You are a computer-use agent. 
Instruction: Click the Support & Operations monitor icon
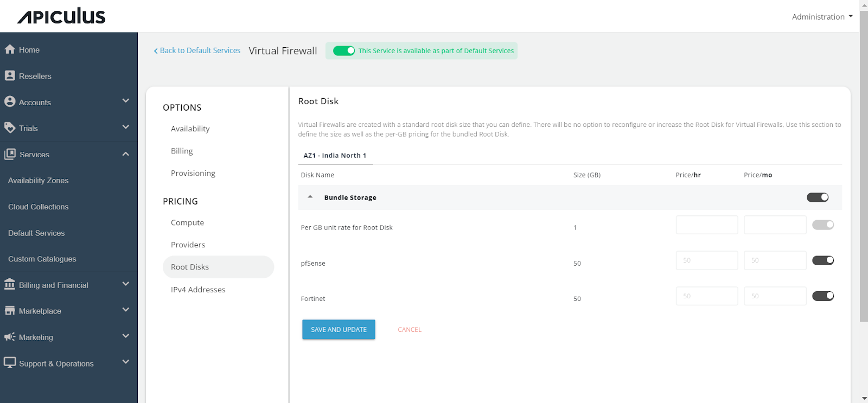10,362
